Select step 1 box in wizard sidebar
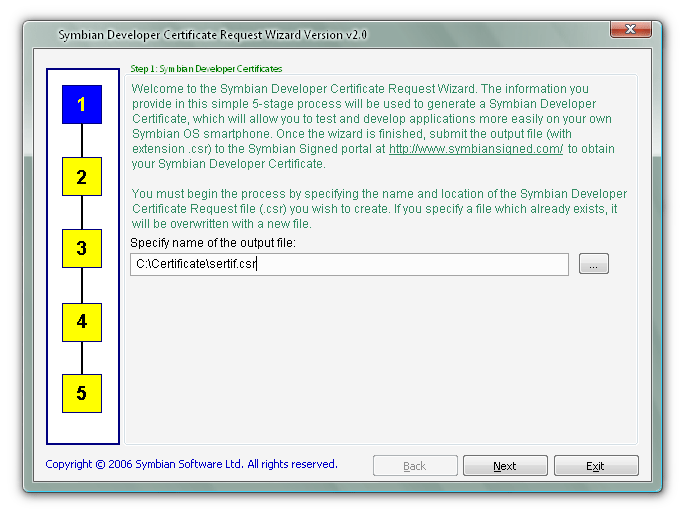Viewport: 682px width, 510px height. pyautogui.click(x=82, y=104)
